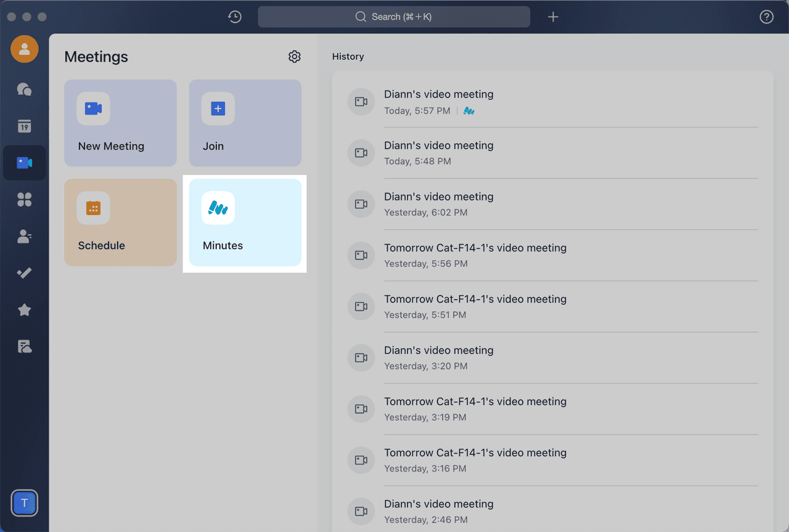Open the Workplace apps grid icon
The height and width of the screenshot is (532, 789).
25,199
